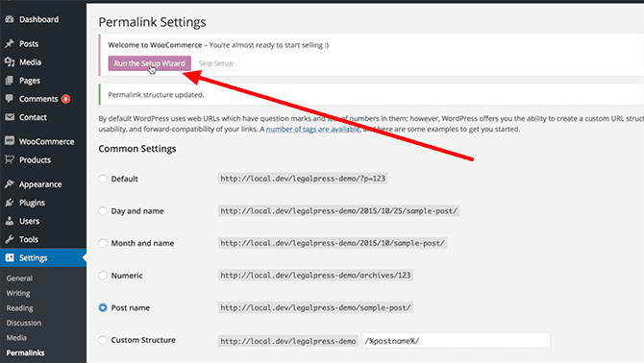Viewport: 644px width, 363px height.
Task: Click the Media library icon
Action: [x=10, y=61]
